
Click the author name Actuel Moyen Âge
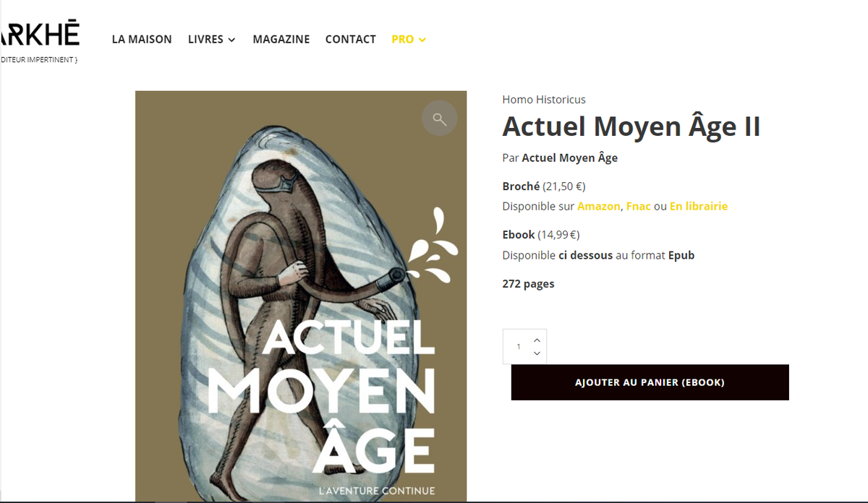570,158
